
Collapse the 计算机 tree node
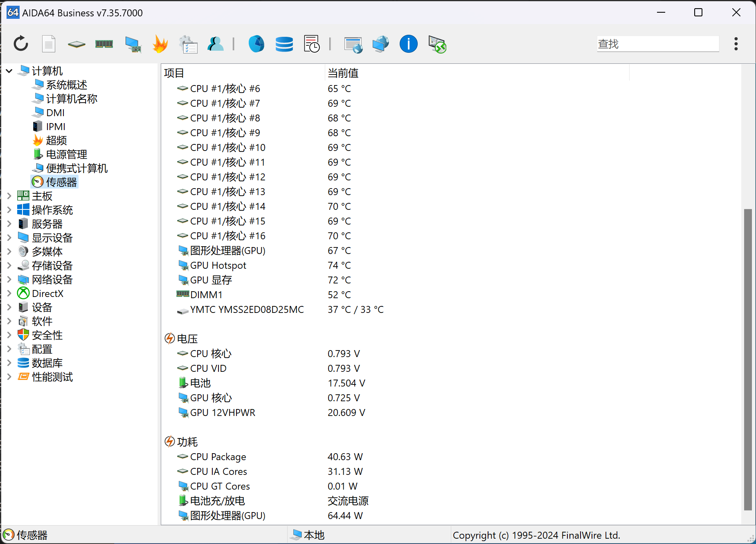click(x=9, y=71)
